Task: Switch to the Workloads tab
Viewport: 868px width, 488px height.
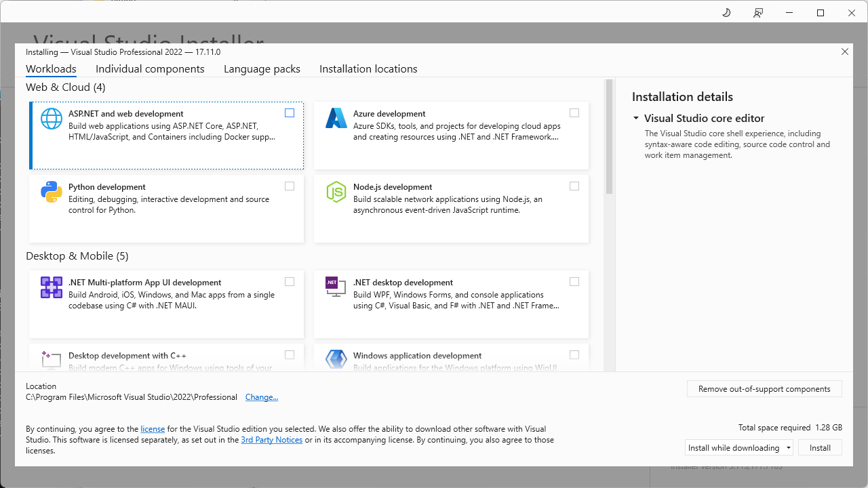Action: pos(51,69)
